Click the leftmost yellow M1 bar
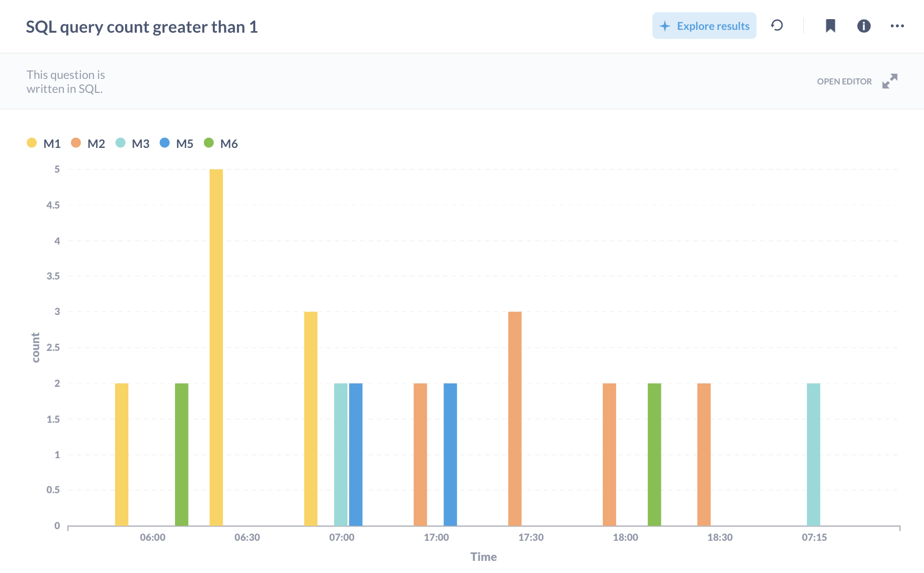Viewport: 924px width, 573px height. click(122, 454)
